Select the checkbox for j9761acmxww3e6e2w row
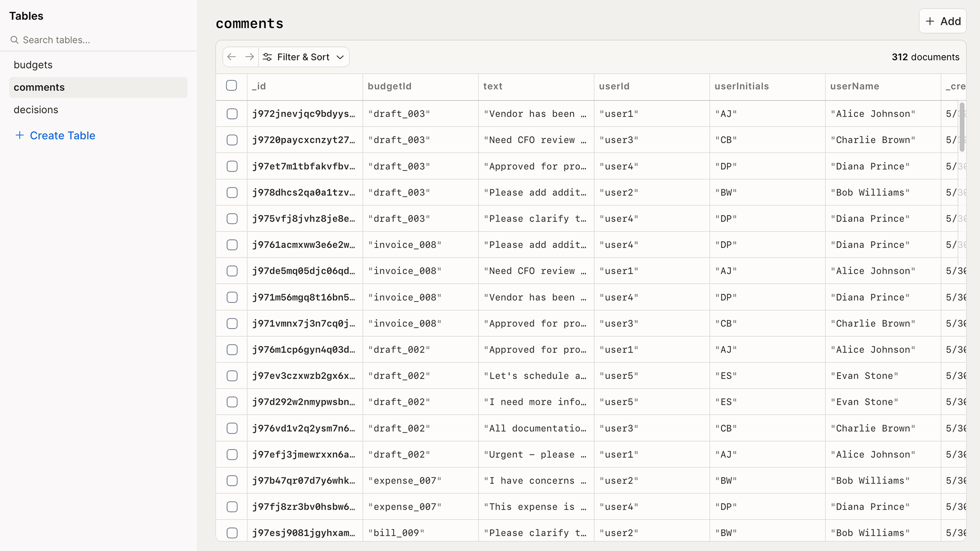The height and width of the screenshot is (551, 980). click(x=232, y=245)
